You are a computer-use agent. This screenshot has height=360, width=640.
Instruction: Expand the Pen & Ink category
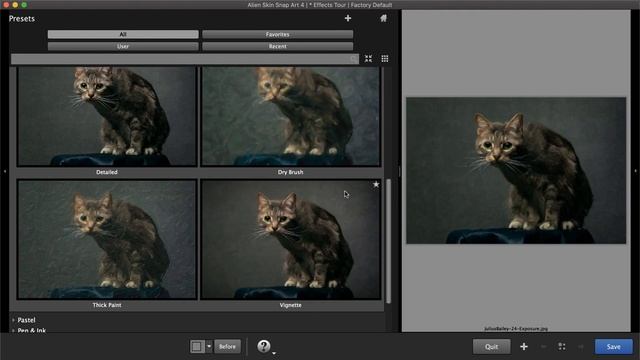(x=31, y=330)
